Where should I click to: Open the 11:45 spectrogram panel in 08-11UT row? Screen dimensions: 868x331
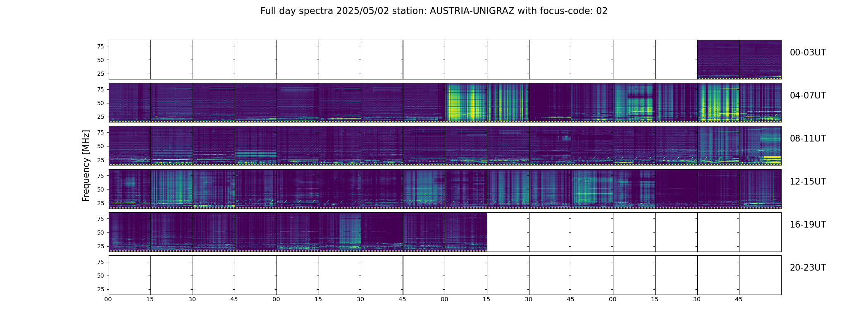click(x=760, y=146)
